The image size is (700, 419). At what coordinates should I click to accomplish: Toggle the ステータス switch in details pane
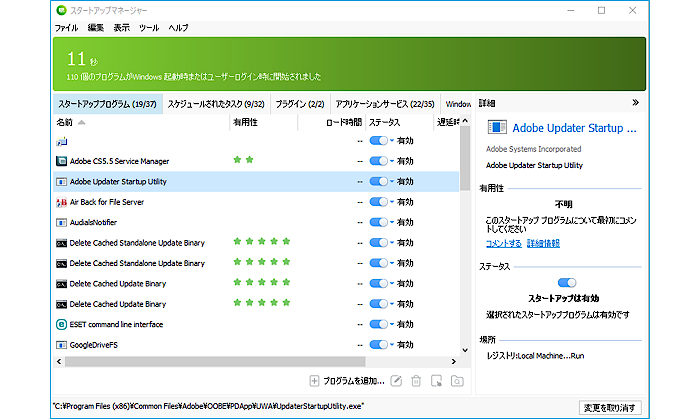(567, 283)
